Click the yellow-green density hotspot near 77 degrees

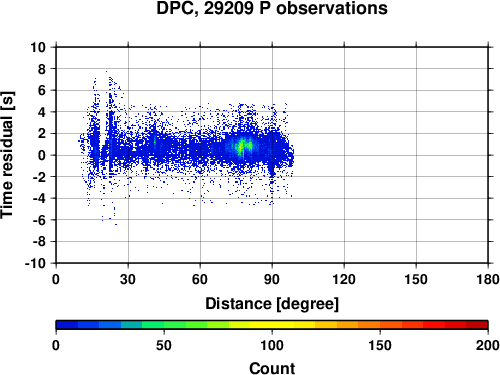click(242, 147)
